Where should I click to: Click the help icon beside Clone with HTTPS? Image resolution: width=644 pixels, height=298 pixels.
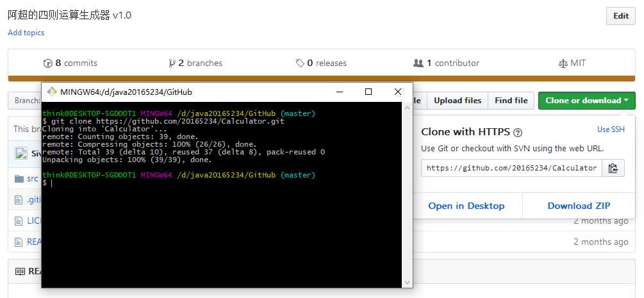point(518,133)
